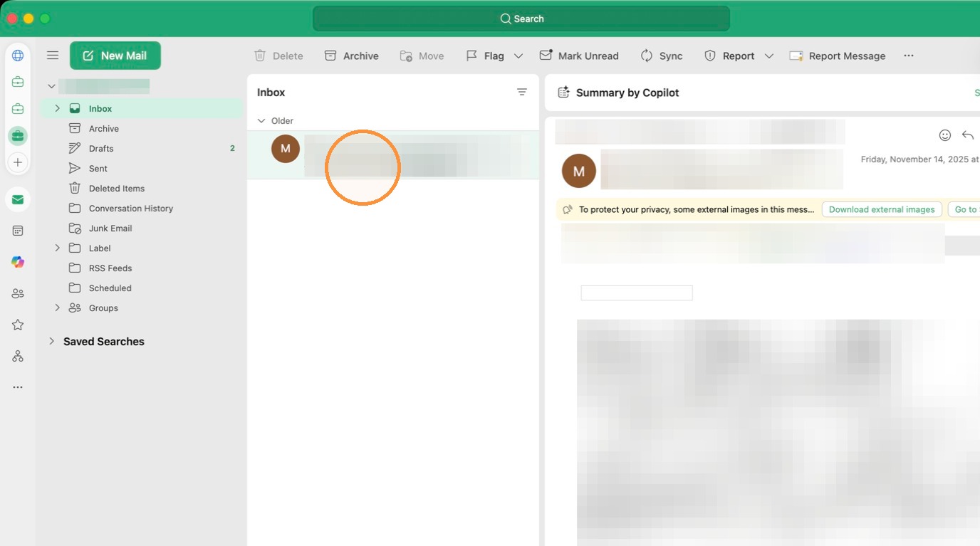
Task: Expand the Label folder chevron
Action: coord(58,248)
